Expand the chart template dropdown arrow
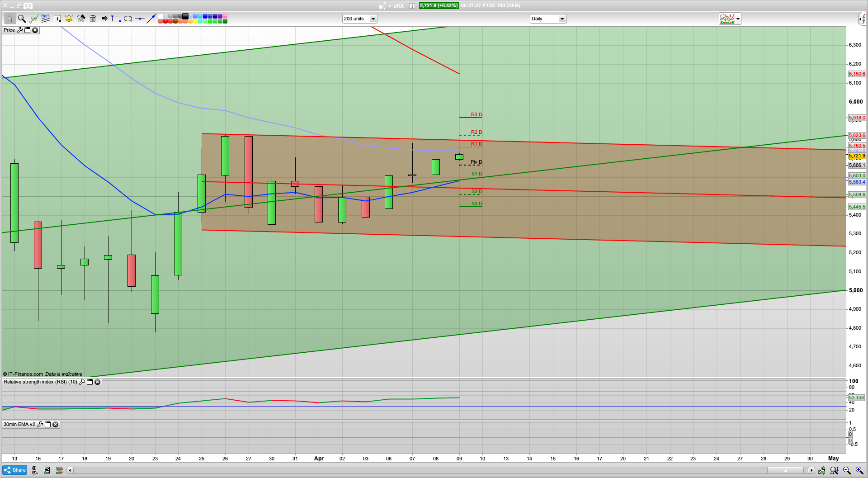The height and width of the screenshot is (478, 868). (738, 19)
